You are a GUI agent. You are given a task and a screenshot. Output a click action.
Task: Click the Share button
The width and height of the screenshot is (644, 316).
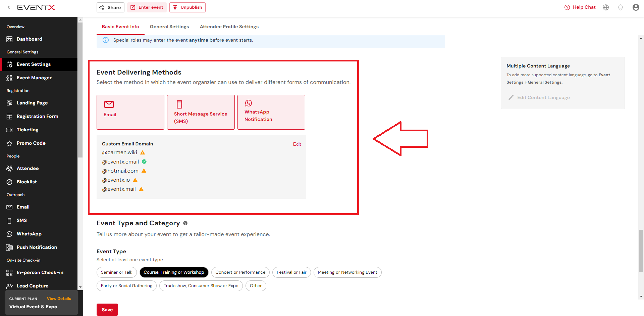tap(110, 7)
